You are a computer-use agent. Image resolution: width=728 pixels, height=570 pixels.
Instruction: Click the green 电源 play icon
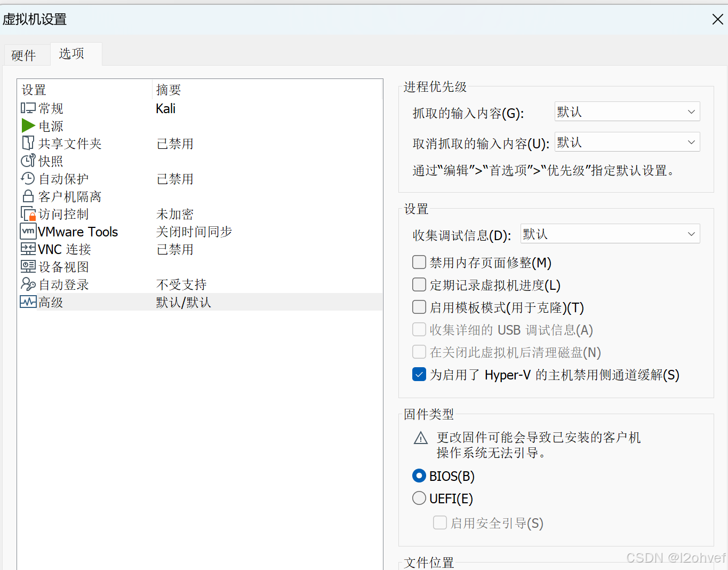[28, 126]
